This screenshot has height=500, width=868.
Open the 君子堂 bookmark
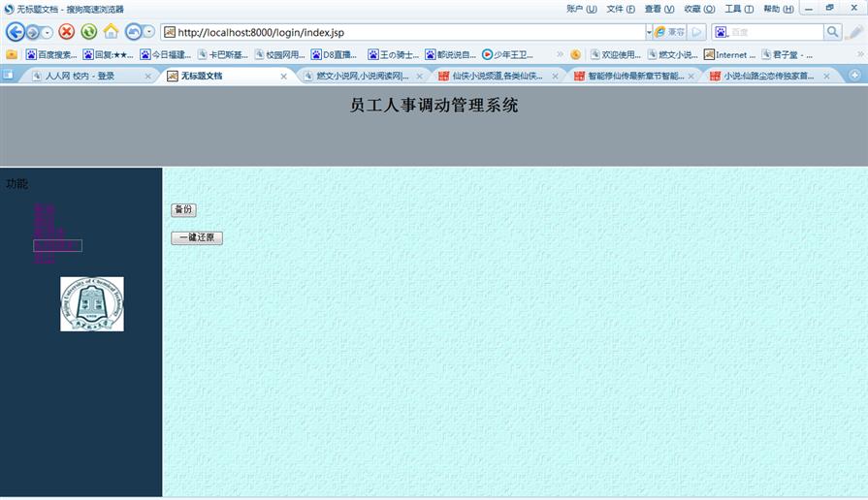click(788, 54)
